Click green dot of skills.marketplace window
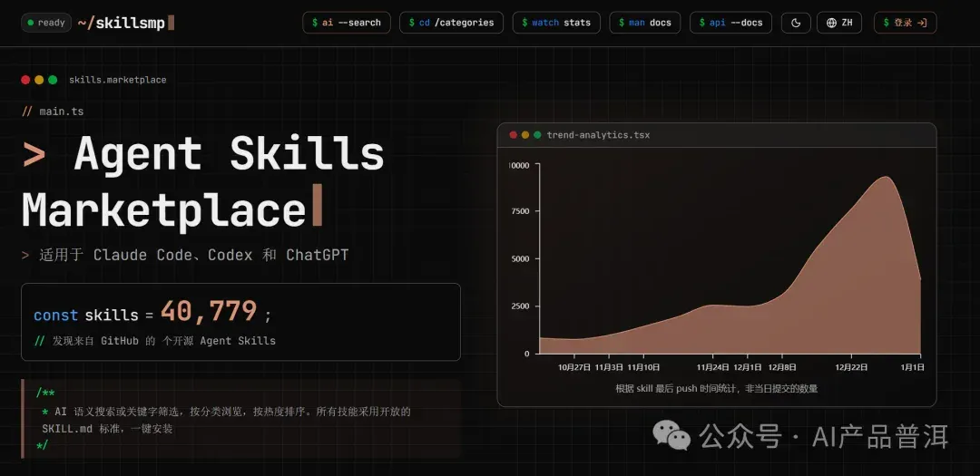Image resolution: width=980 pixels, height=476 pixels. tap(53, 80)
